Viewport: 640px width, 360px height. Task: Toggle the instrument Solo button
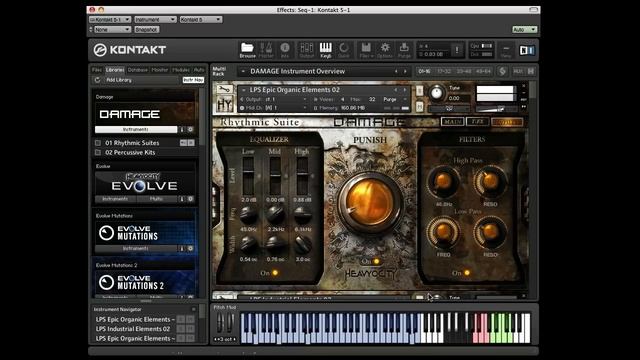[419, 90]
